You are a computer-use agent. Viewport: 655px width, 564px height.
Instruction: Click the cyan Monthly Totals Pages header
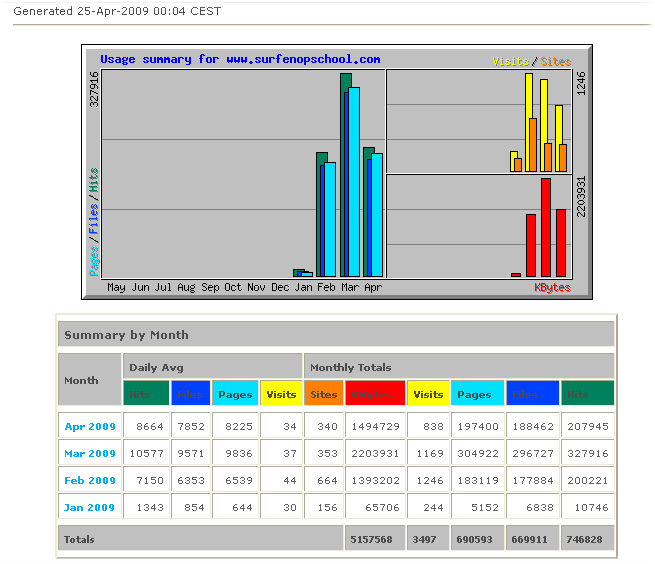[x=477, y=393]
